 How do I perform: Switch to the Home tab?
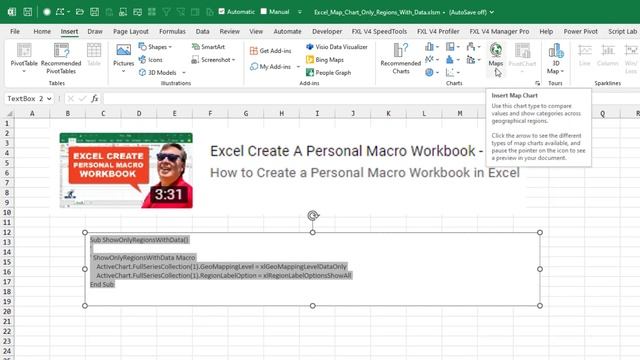[42, 31]
